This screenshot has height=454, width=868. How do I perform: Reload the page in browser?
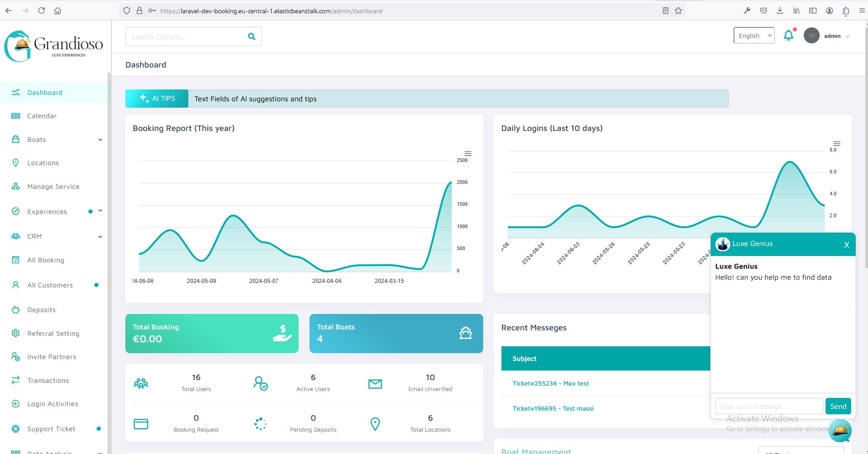pos(41,10)
